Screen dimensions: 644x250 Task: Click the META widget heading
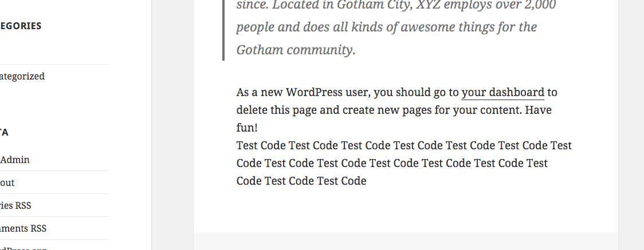click(x=4, y=132)
